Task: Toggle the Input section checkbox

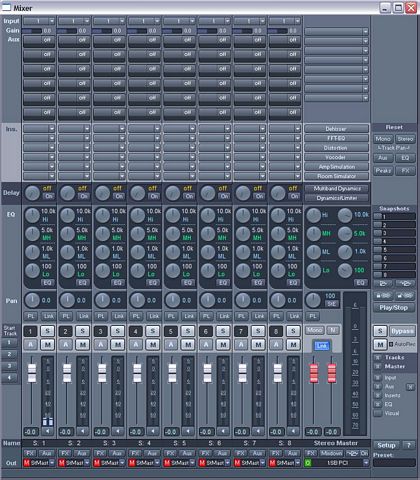Action: tap(377, 378)
